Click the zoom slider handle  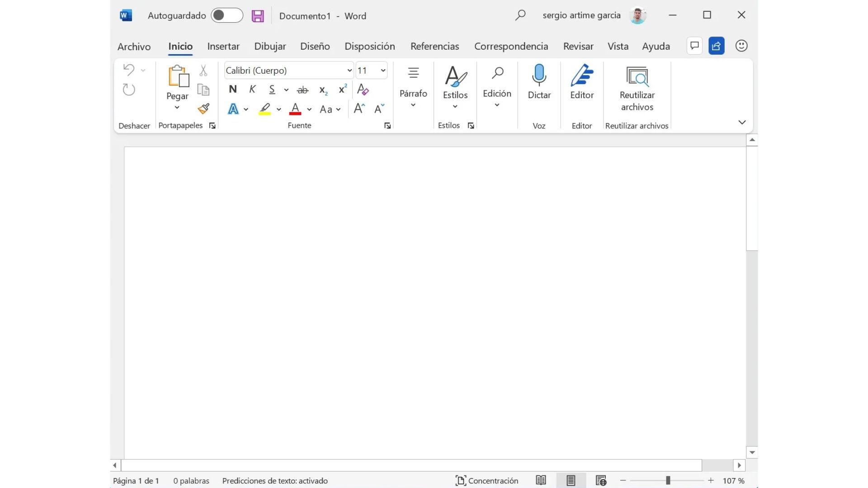click(668, 480)
